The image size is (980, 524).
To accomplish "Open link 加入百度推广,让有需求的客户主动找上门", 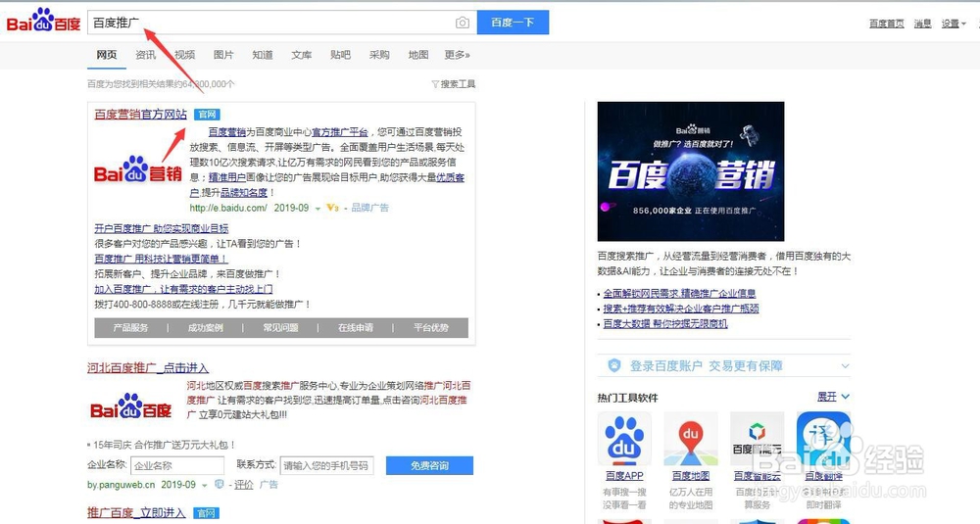I will pos(183,289).
